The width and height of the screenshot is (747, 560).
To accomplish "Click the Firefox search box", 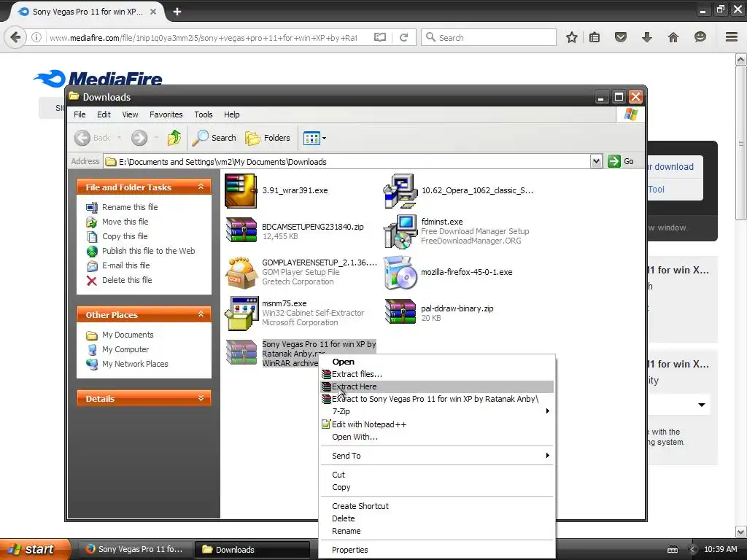I will [489, 37].
